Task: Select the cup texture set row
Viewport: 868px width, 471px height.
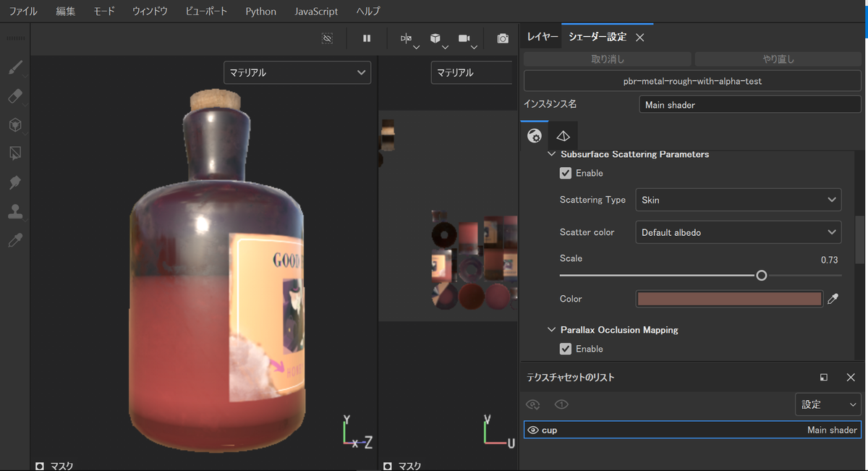Action: (692, 430)
